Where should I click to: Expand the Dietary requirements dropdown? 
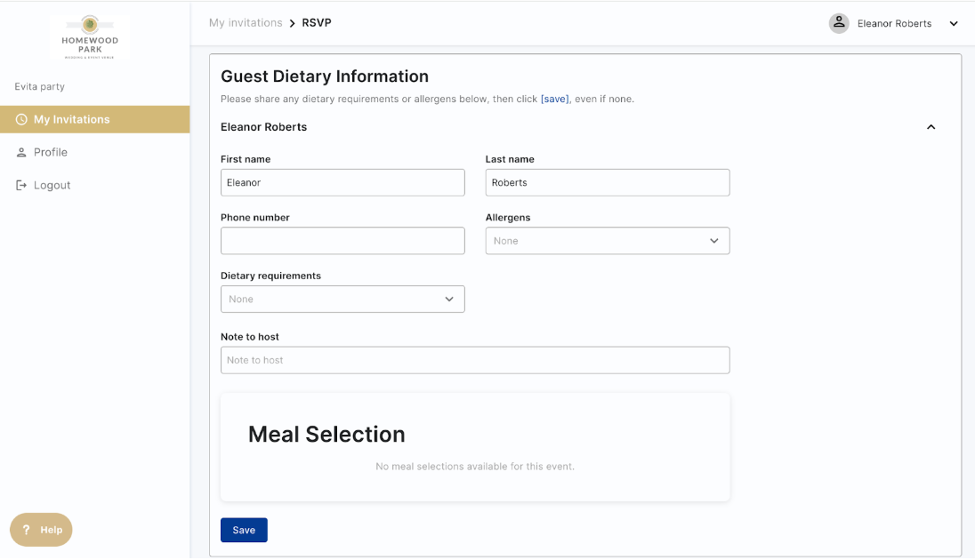click(342, 300)
